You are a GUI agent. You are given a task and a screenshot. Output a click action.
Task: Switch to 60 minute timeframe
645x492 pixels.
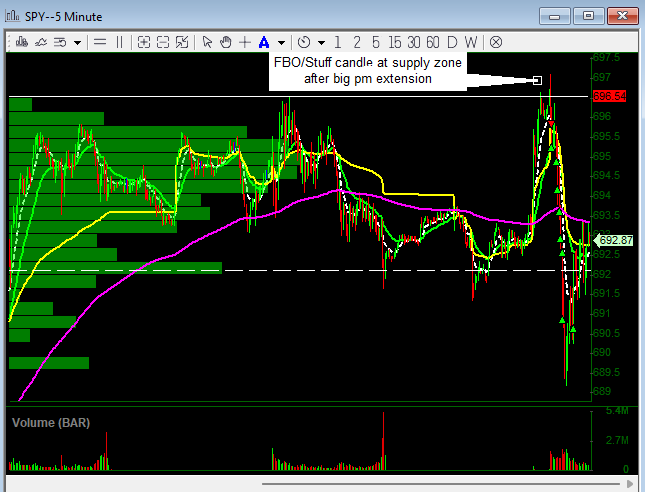(433, 42)
